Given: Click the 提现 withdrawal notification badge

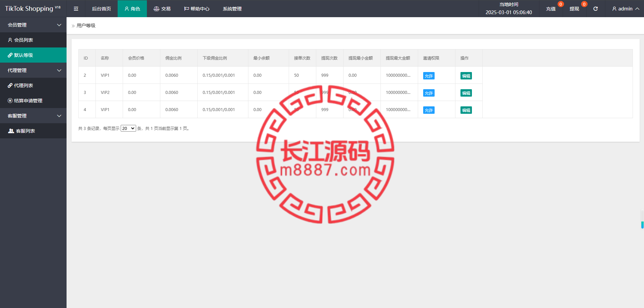Looking at the screenshot, I should pos(584,4).
